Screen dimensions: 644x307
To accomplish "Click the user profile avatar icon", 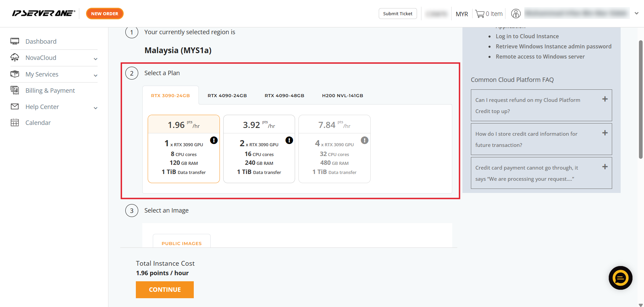I will point(516,14).
